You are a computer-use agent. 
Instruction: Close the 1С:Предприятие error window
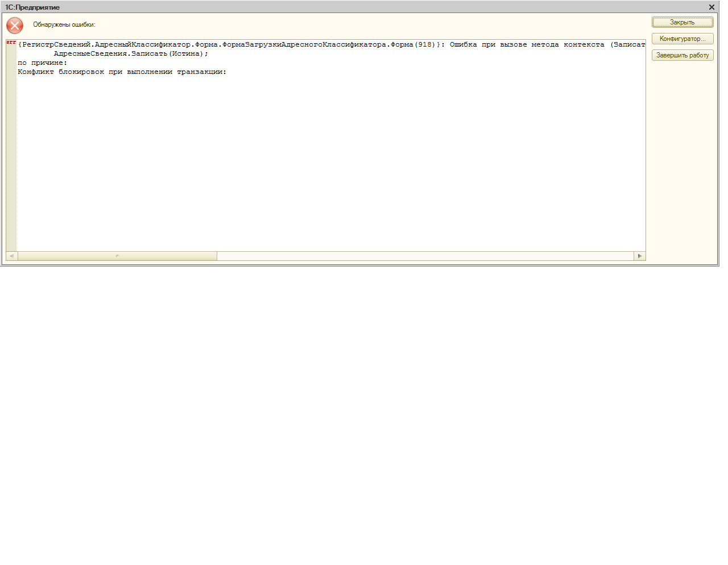click(712, 7)
